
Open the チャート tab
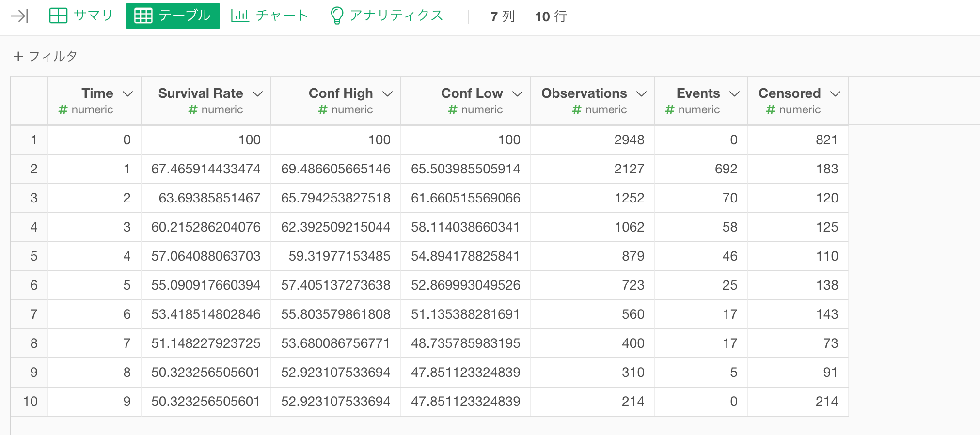pos(269,16)
